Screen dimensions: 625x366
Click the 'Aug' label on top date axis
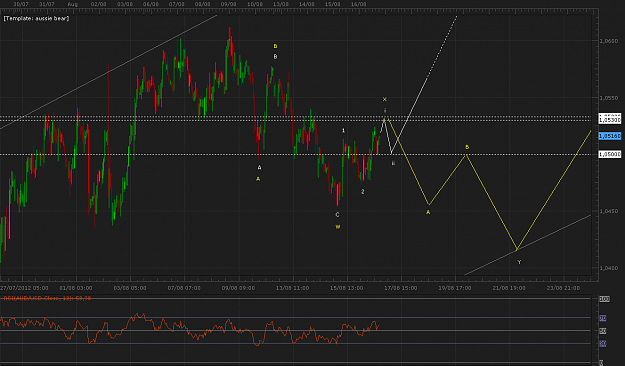tap(73, 4)
